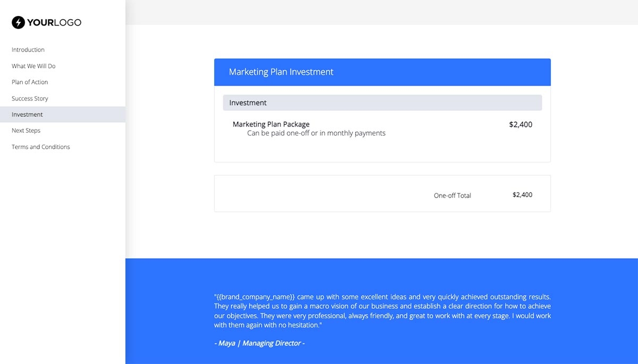Select the testimonial quote paragraph
638x364 pixels.
click(382, 310)
